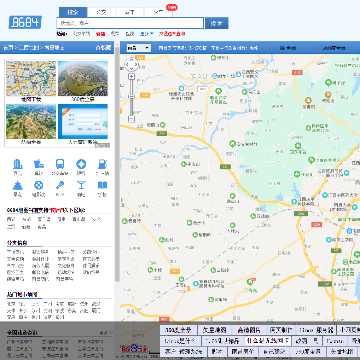Focus the main search input field
Screen dimensions: 360x360
point(130,23)
